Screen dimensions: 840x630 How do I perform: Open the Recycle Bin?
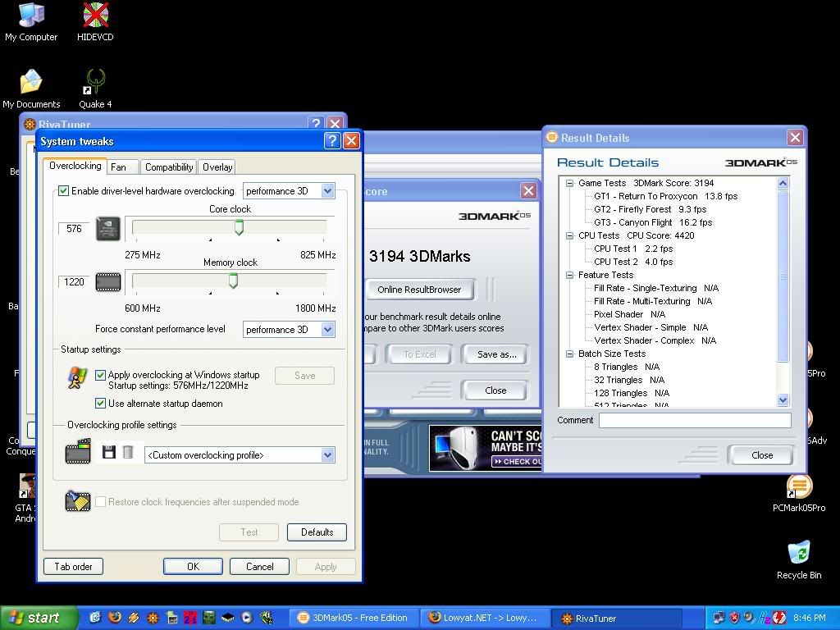(798, 553)
